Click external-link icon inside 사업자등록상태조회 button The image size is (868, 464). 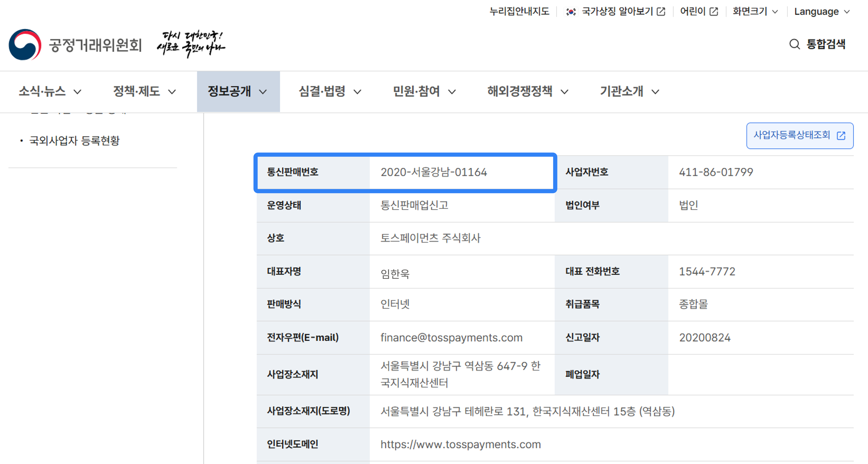[841, 135]
